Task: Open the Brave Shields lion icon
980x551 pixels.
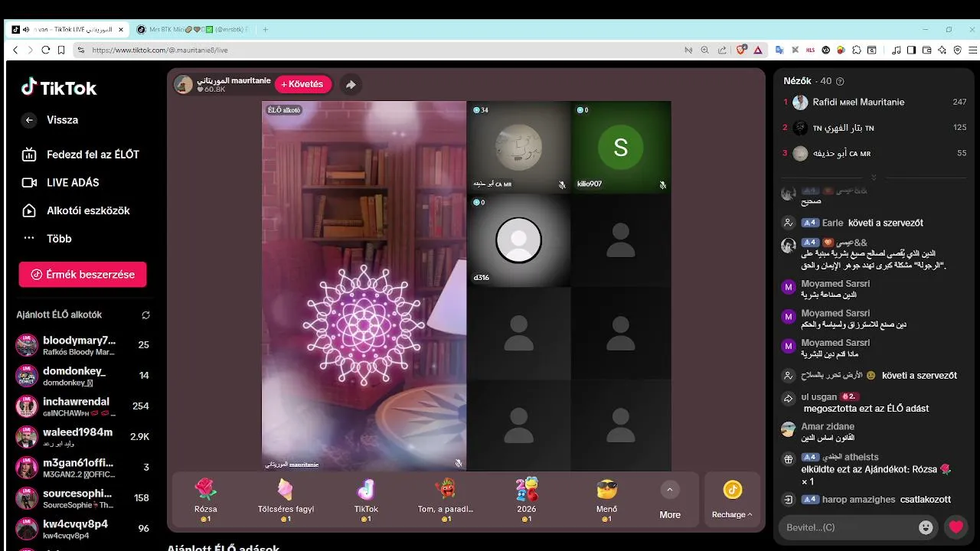Action: tap(741, 50)
